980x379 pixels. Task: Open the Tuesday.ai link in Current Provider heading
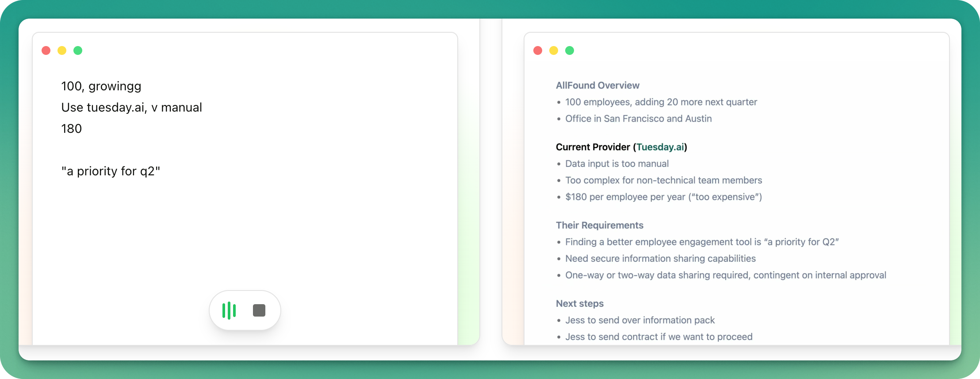pyautogui.click(x=660, y=147)
